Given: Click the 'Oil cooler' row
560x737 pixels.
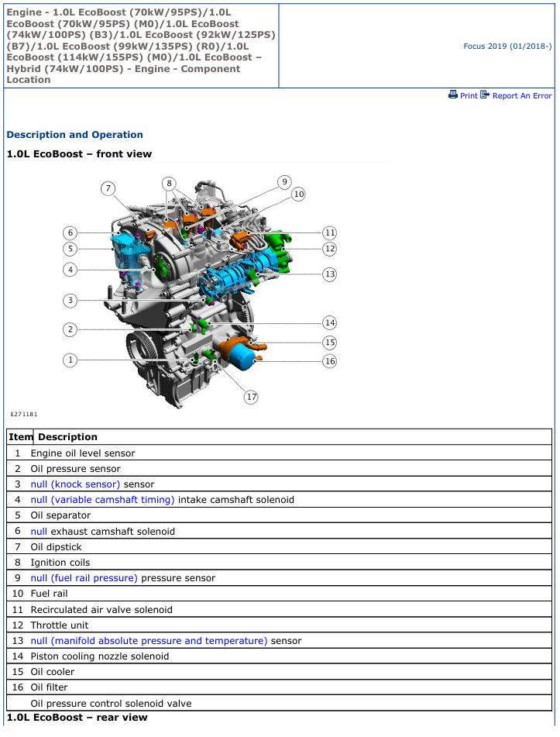Looking at the screenshot, I should pyautogui.click(x=279, y=672).
